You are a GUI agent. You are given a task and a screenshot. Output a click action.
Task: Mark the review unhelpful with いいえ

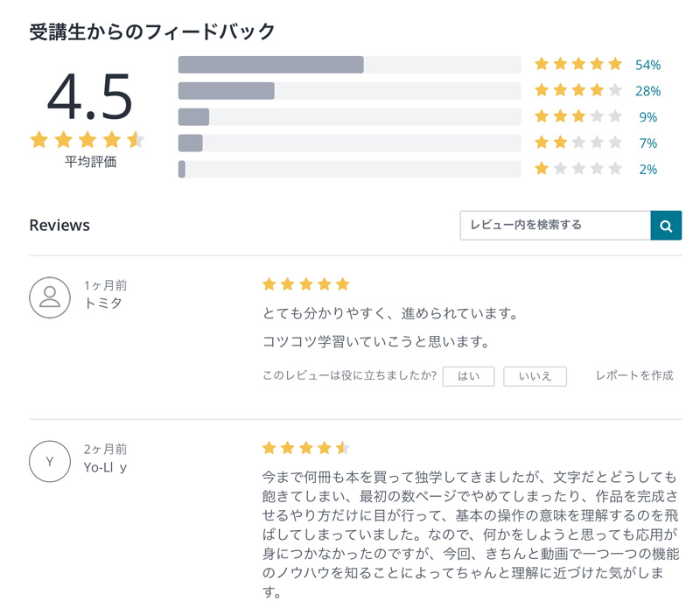pyautogui.click(x=535, y=376)
